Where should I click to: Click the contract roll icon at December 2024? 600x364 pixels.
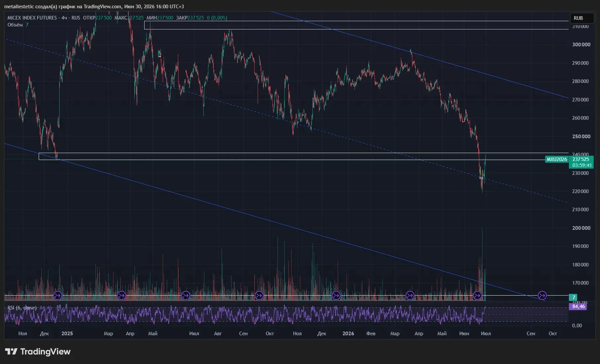pos(58,295)
